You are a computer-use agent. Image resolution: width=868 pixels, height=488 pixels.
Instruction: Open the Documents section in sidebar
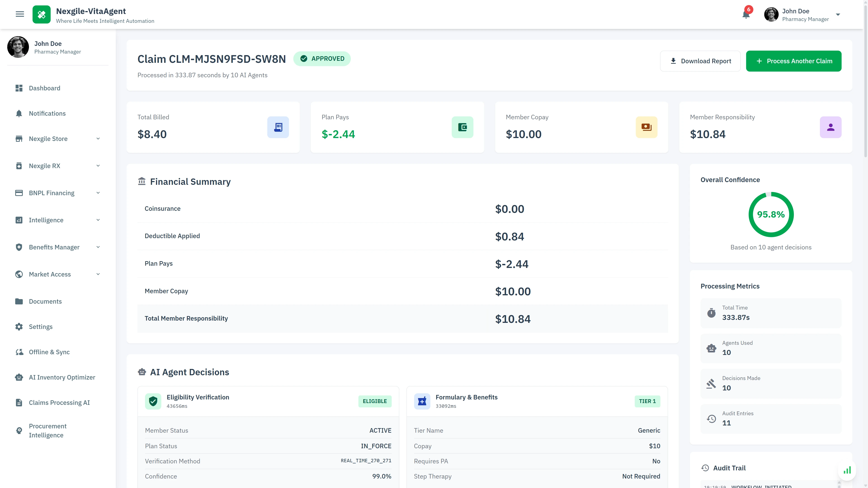pyautogui.click(x=45, y=301)
